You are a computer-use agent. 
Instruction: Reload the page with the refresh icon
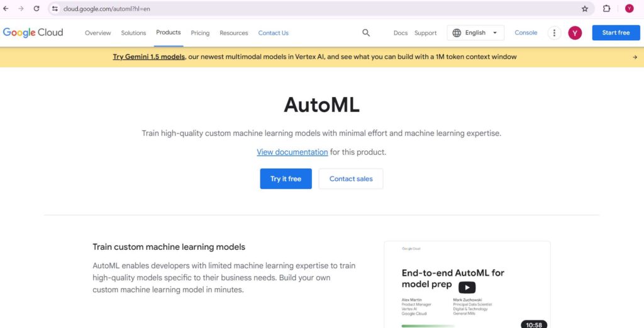click(x=36, y=9)
